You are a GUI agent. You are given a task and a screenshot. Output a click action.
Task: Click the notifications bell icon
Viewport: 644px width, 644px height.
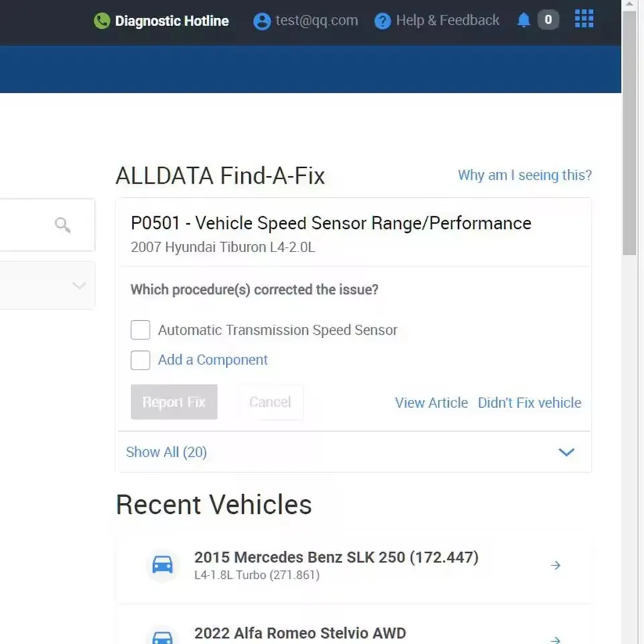coord(523,19)
